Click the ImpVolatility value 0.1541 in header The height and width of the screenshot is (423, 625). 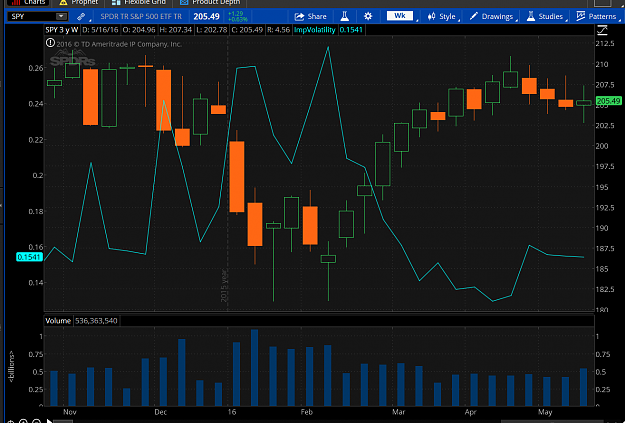pos(351,30)
